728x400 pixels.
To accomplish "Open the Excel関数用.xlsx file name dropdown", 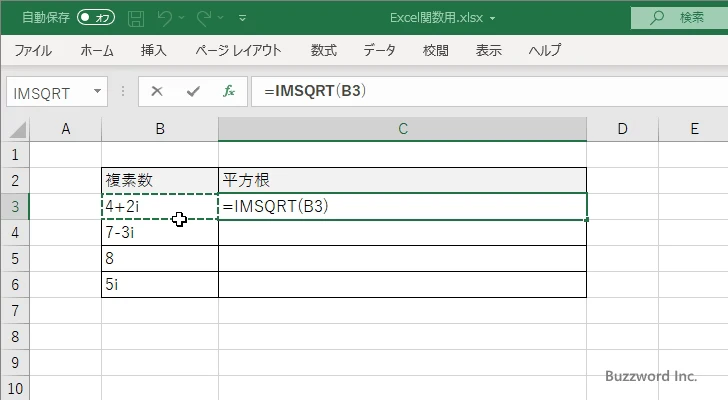I will pos(493,19).
